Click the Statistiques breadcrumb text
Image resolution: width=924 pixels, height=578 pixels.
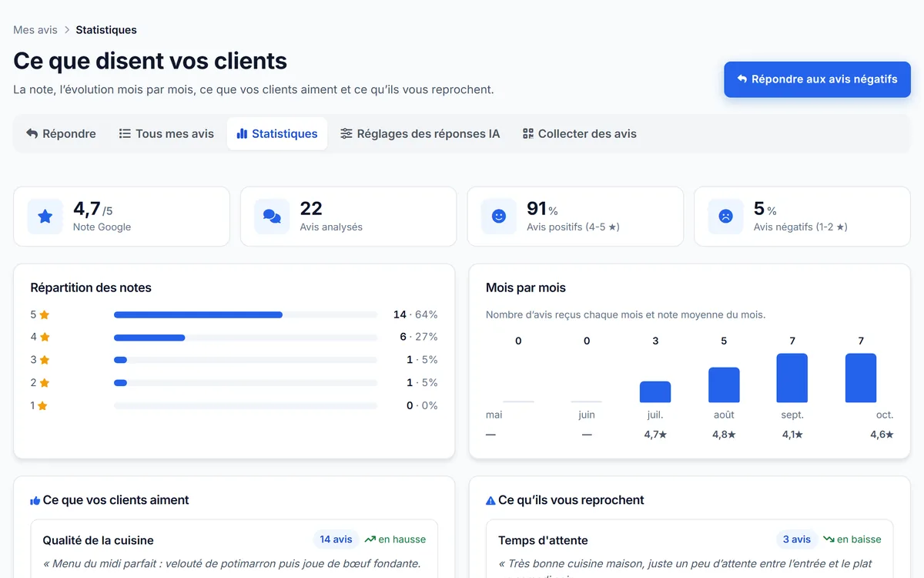point(106,30)
